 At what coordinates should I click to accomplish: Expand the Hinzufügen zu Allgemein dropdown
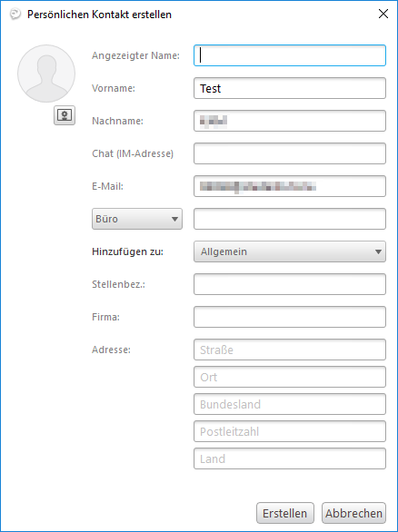290,251
